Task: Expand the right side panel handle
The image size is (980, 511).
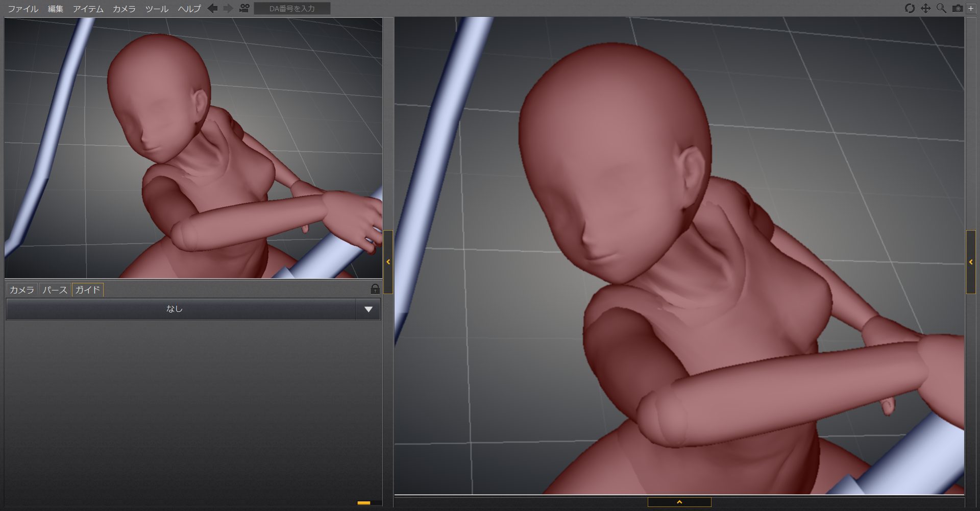Action: pyautogui.click(x=971, y=262)
